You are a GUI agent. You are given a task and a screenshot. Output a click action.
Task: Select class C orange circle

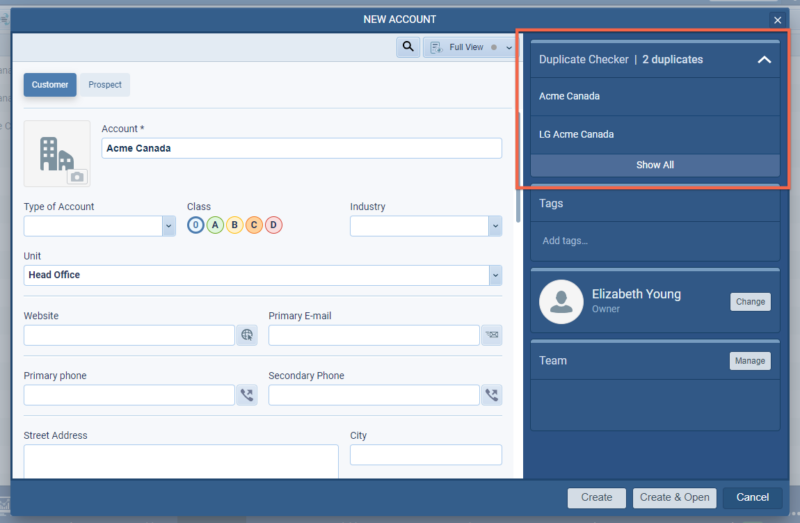[x=254, y=225]
